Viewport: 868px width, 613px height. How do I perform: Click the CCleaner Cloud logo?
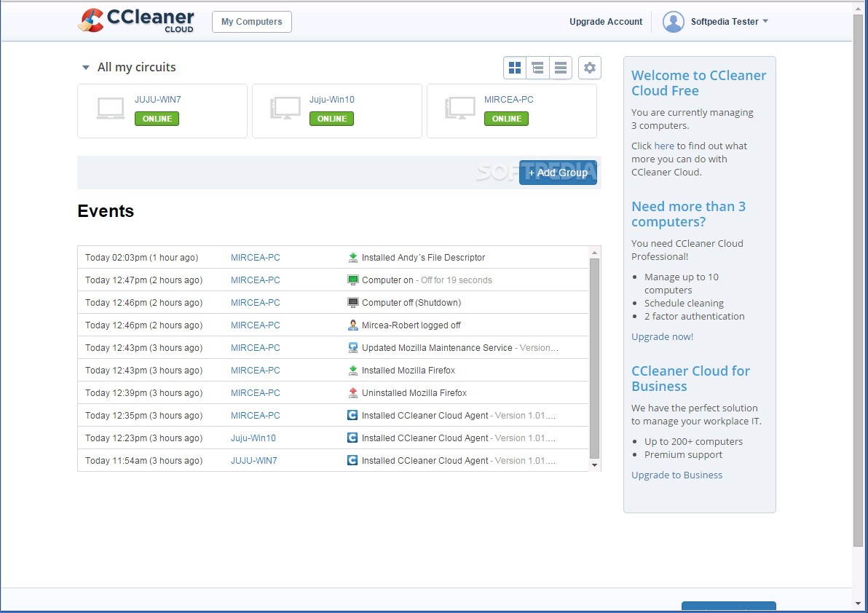[136, 20]
